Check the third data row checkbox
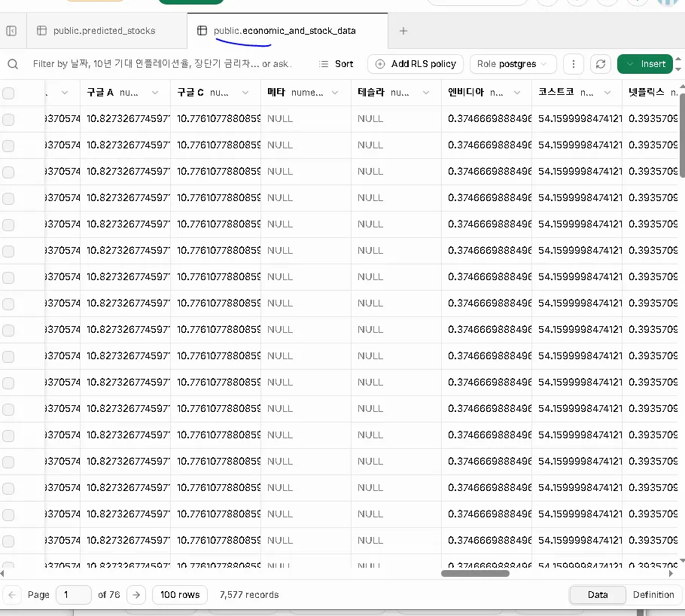Image resolution: width=685 pixels, height=616 pixels. pos(8,172)
